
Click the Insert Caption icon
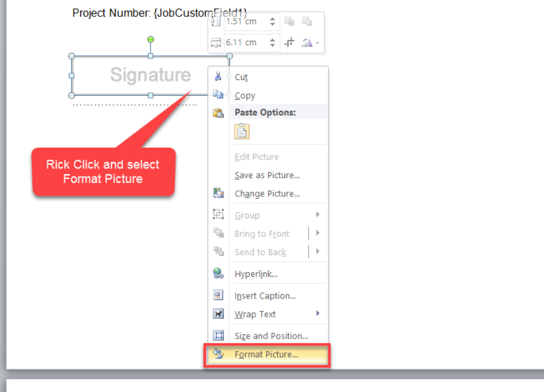[x=218, y=296]
